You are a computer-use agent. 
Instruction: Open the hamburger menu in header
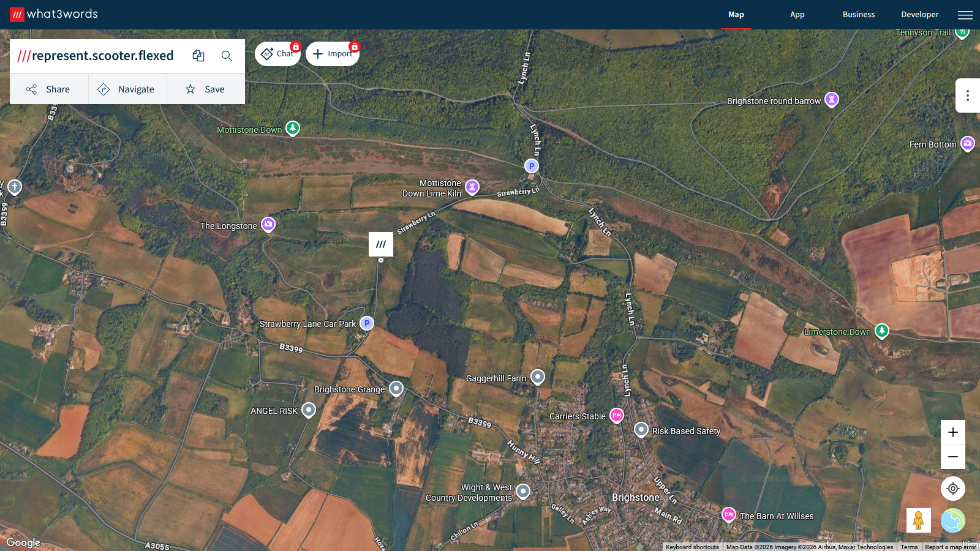[965, 15]
